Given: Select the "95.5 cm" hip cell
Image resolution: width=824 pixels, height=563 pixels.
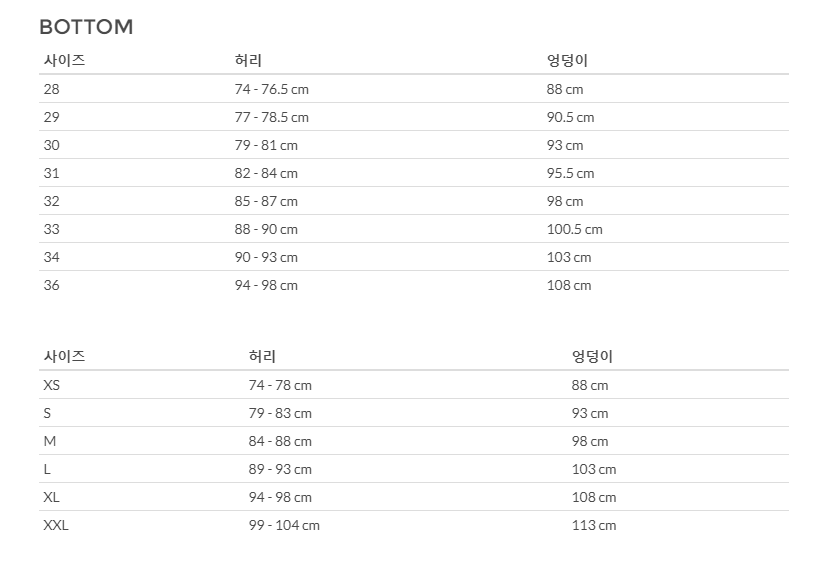Looking at the screenshot, I should (x=570, y=173).
